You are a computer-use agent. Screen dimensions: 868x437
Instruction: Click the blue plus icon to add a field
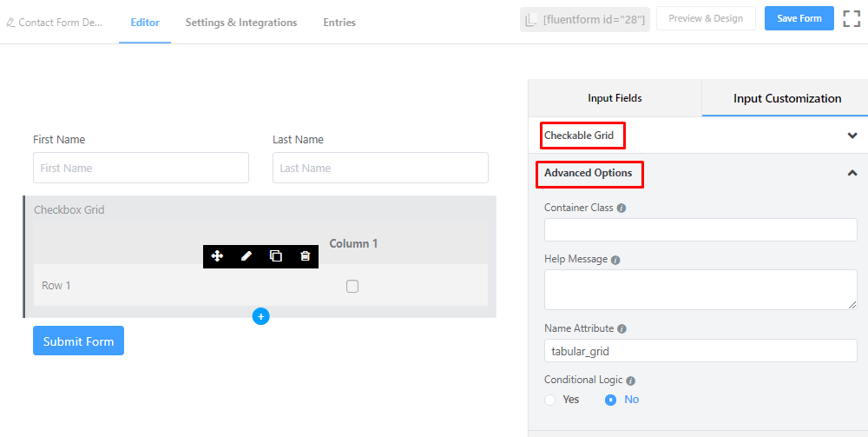coord(260,316)
